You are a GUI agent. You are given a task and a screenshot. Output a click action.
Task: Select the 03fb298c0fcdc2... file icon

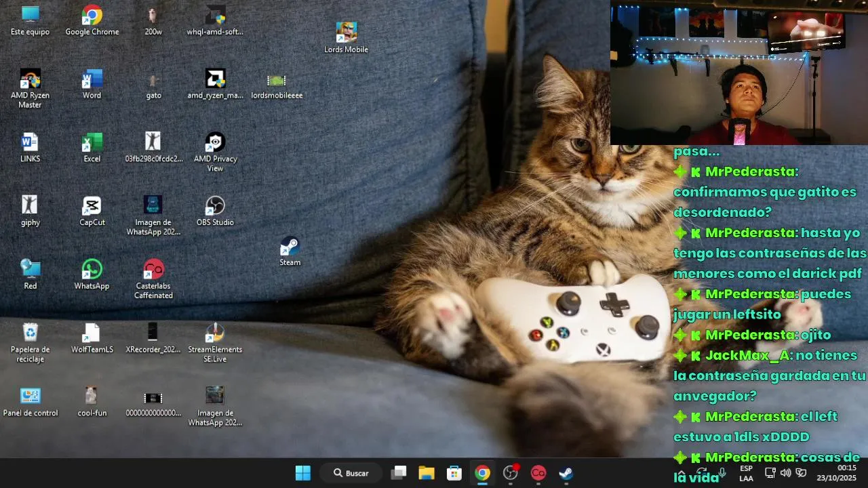pos(153,148)
